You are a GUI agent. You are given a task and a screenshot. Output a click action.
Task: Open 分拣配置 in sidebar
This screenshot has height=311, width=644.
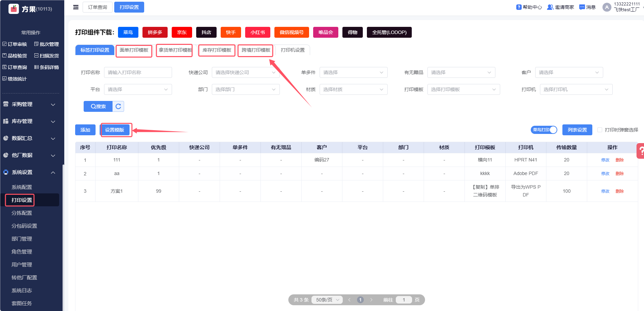22,213
